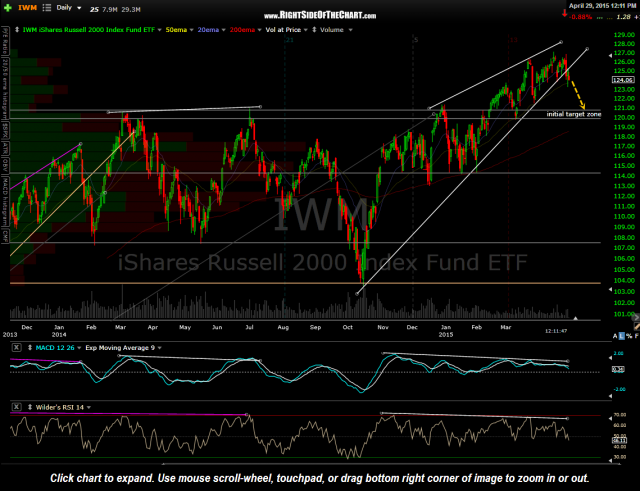Click the pencil drawing tool icon

click(637, 327)
